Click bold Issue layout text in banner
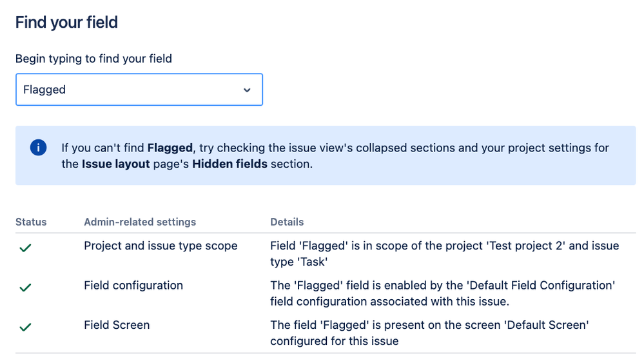This screenshot has width=644, height=363. (116, 164)
